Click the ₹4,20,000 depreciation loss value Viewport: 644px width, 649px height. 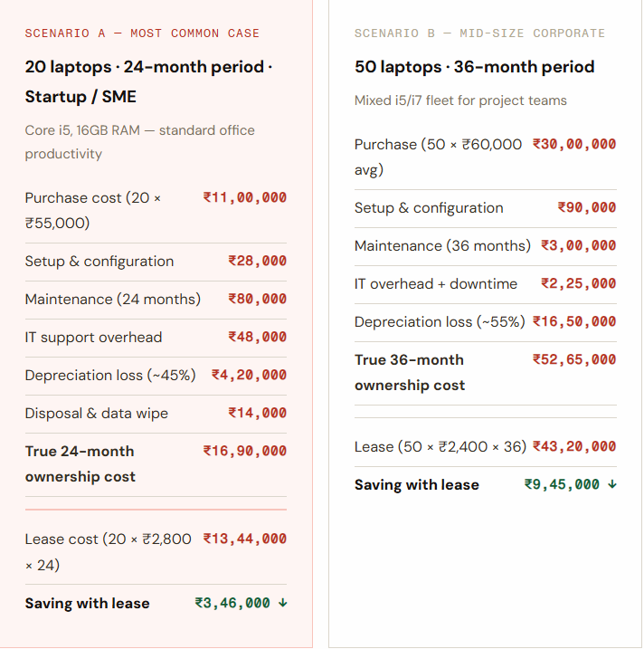point(249,375)
